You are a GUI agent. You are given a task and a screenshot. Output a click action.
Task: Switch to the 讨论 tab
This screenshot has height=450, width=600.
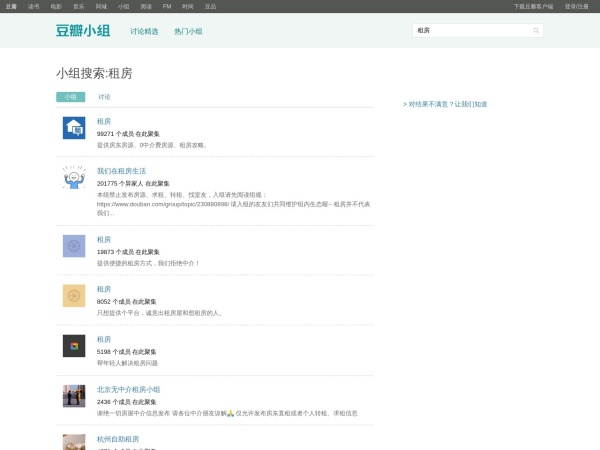point(105,97)
